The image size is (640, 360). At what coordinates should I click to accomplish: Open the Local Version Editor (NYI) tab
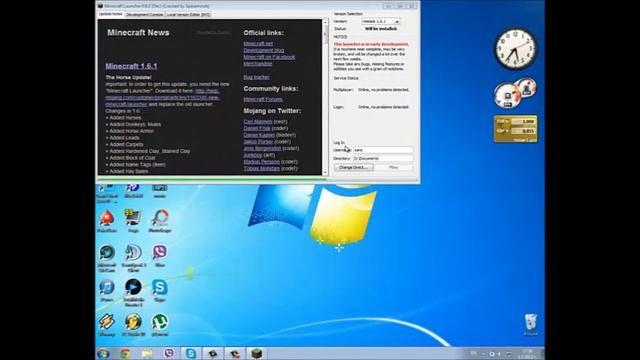coord(188,15)
